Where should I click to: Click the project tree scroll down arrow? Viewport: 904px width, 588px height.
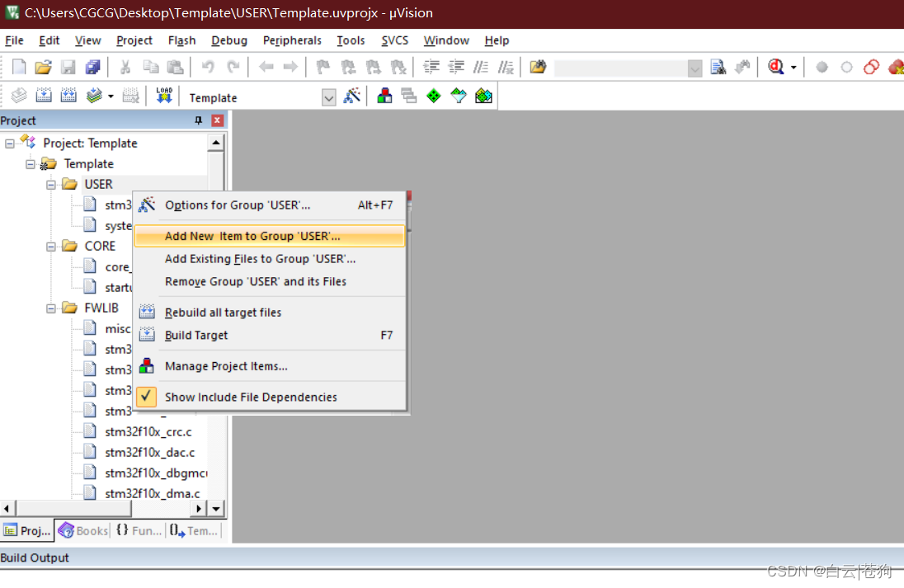[215, 509]
